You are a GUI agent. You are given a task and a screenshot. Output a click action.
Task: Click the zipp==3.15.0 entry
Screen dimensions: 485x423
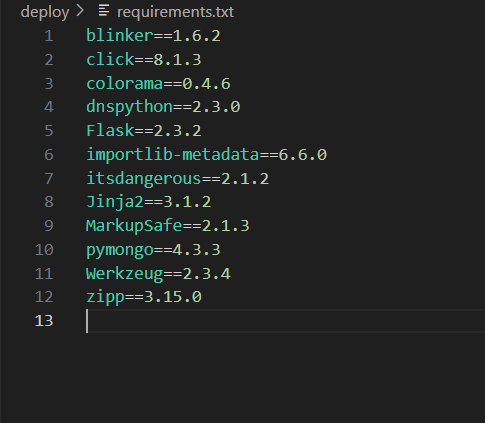click(x=144, y=297)
